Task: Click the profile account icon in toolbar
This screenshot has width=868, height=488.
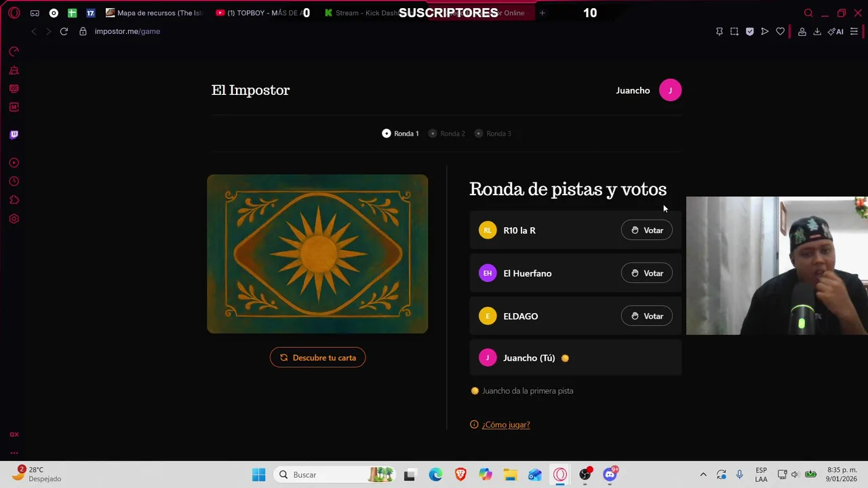Action: click(x=802, y=31)
